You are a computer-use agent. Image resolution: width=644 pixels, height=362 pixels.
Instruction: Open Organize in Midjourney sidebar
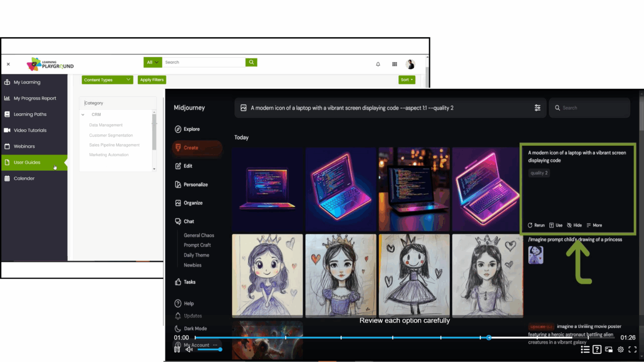(189, 203)
